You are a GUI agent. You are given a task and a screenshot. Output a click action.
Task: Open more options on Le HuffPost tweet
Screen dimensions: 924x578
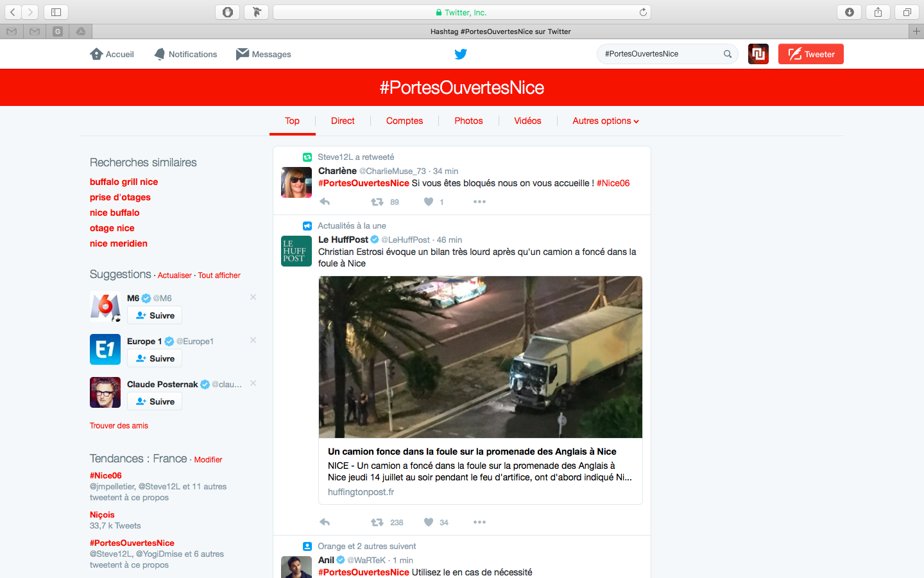(x=479, y=522)
